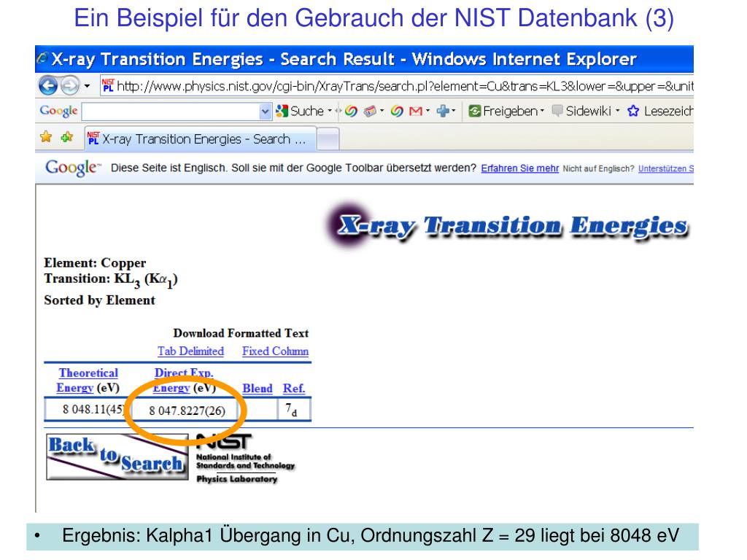The image size is (747, 560).
Task: Click the Lesezeichen star icon
Action: click(633, 112)
